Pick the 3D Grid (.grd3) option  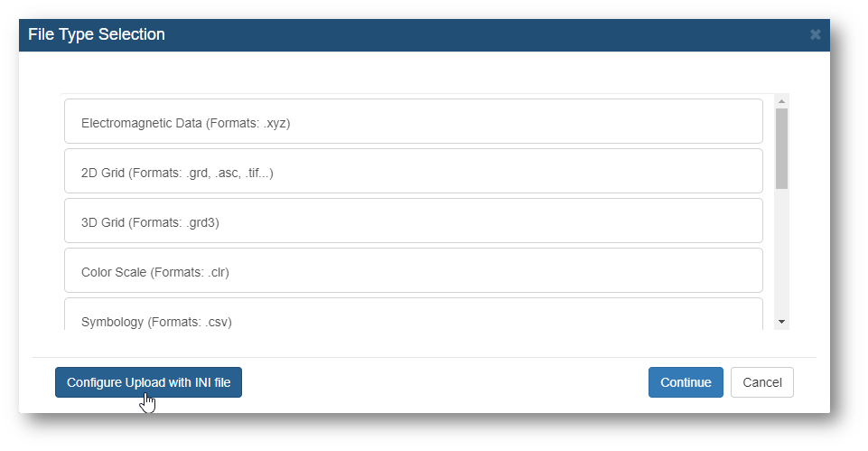pyautogui.click(x=414, y=221)
